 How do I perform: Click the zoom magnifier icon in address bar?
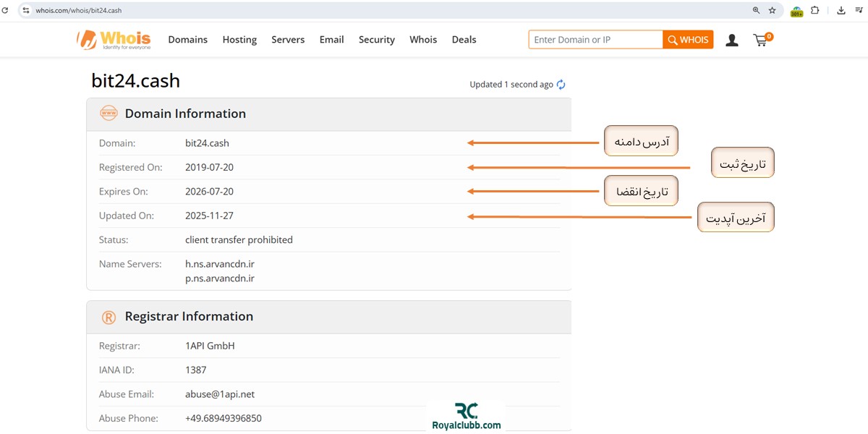tap(756, 10)
